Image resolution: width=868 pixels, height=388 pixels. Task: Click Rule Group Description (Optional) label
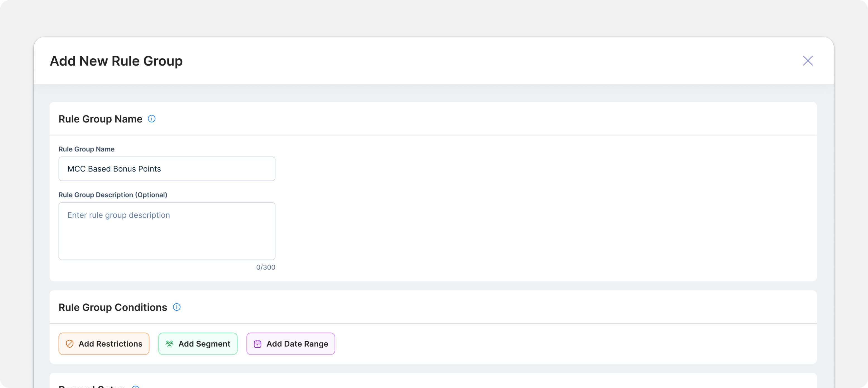tap(113, 195)
